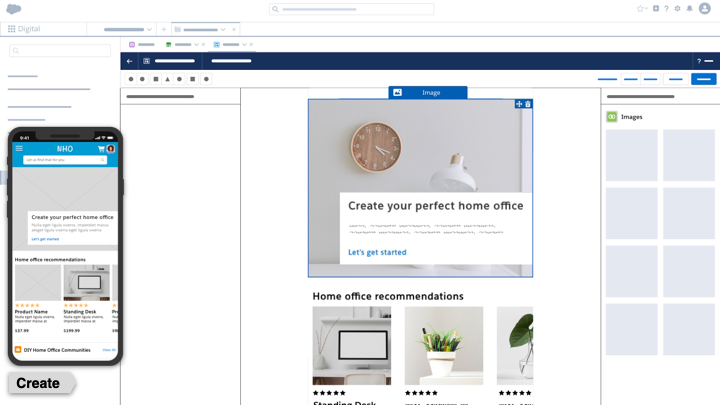Click the move handle on the Image component
The image size is (720, 405).
(519, 104)
